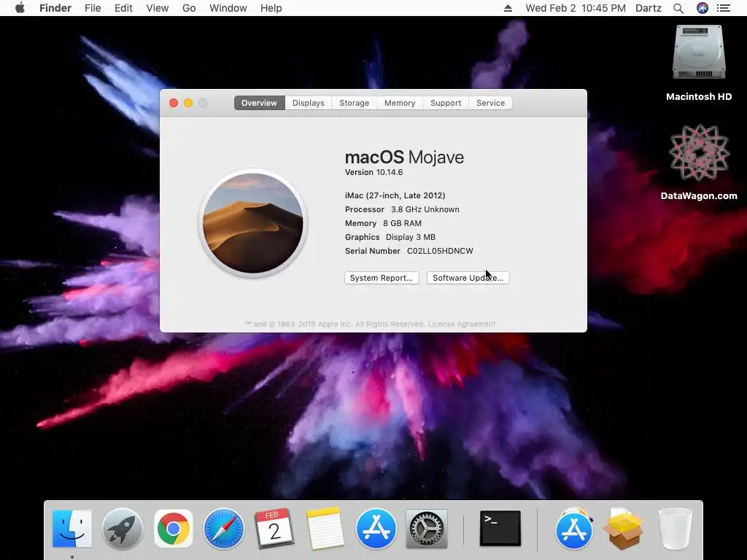The image size is (747, 560).
Task: Open App Store left of System Preferences
Action: pos(376,529)
